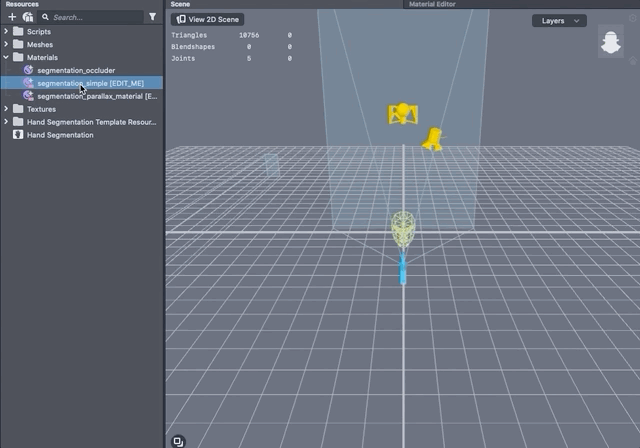This screenshot has height=448, width=640.
Task: Expand the Meshes folder
Action: (x=7, y=45)
